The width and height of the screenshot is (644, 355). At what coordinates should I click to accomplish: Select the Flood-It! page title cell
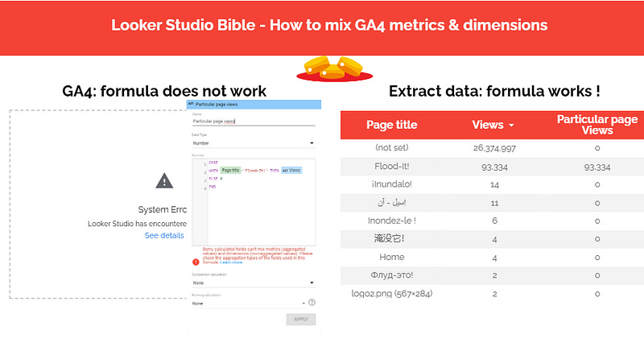tap(392, 167)
